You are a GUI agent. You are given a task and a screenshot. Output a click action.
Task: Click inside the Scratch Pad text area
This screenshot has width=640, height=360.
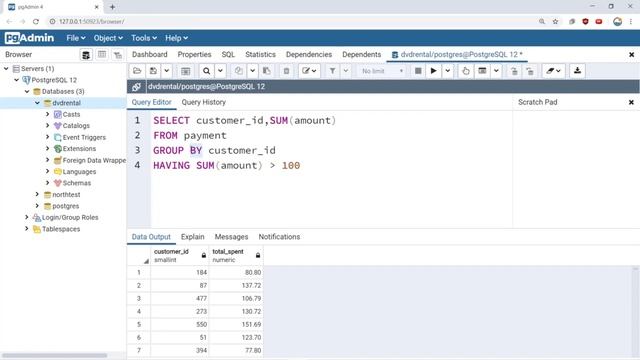pos(576,169)
